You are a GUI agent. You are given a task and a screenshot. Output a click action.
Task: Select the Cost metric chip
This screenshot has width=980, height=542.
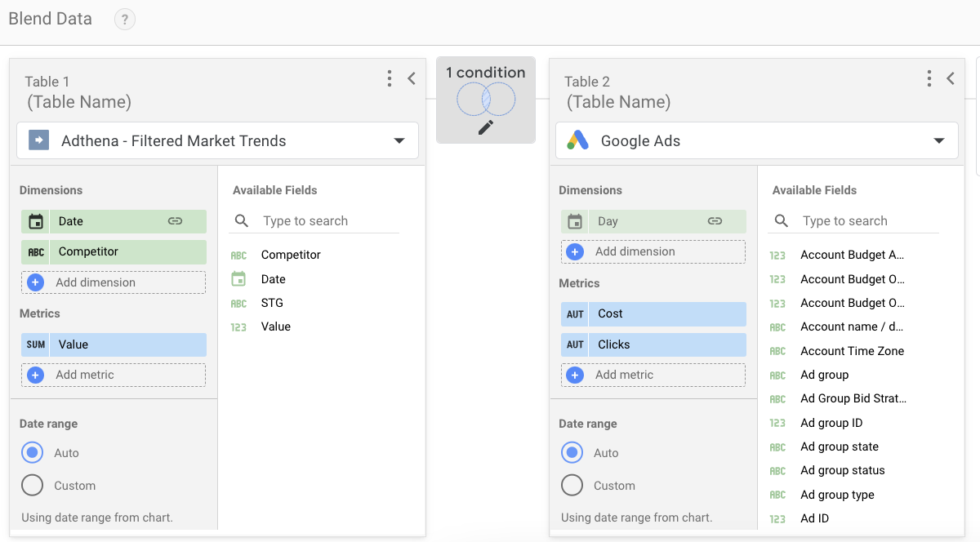(653, 314)
